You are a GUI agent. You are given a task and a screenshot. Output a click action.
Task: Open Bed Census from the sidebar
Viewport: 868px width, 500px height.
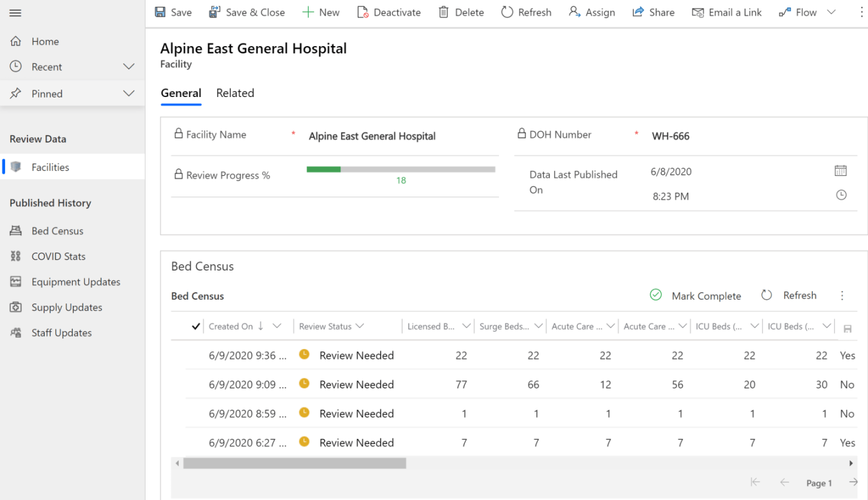[57, 230]
